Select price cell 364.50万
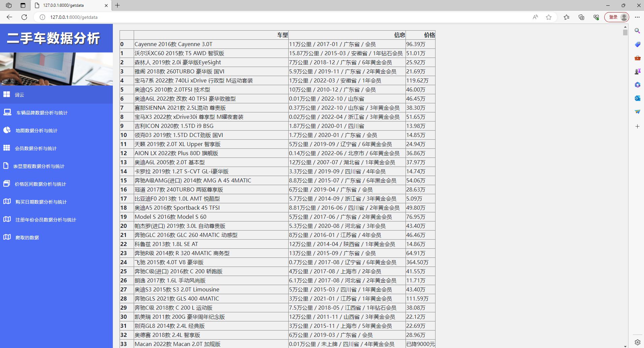This screenshot has height=348, width=644. [420, 262]
